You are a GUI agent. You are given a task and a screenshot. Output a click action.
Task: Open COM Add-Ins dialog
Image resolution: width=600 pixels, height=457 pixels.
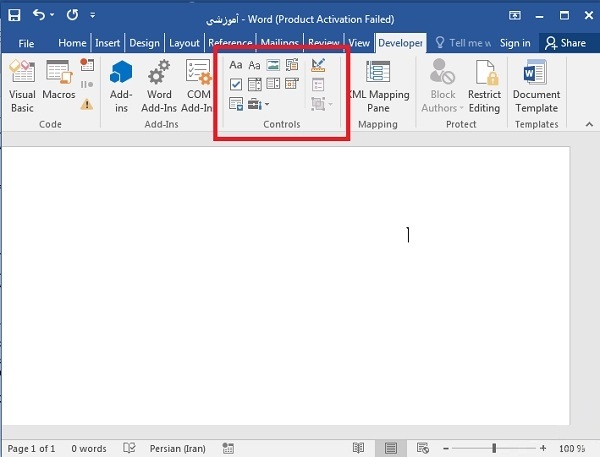(198, 85)
